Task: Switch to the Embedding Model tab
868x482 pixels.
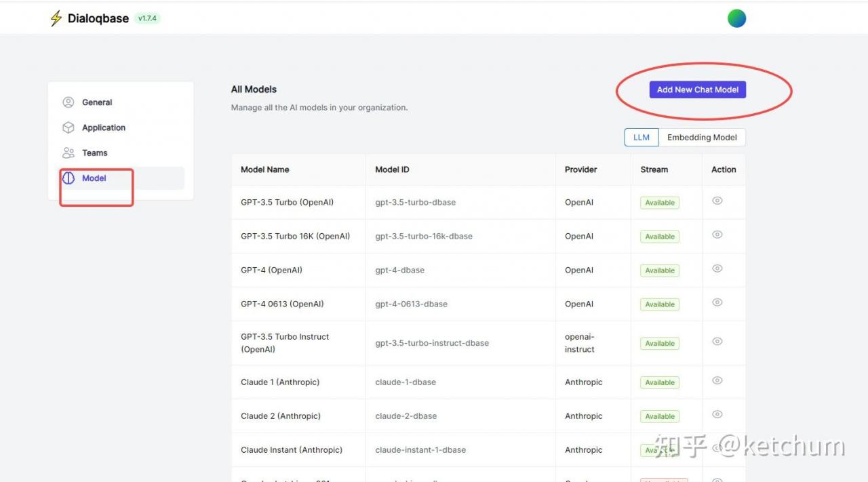Action: point(702,137)
